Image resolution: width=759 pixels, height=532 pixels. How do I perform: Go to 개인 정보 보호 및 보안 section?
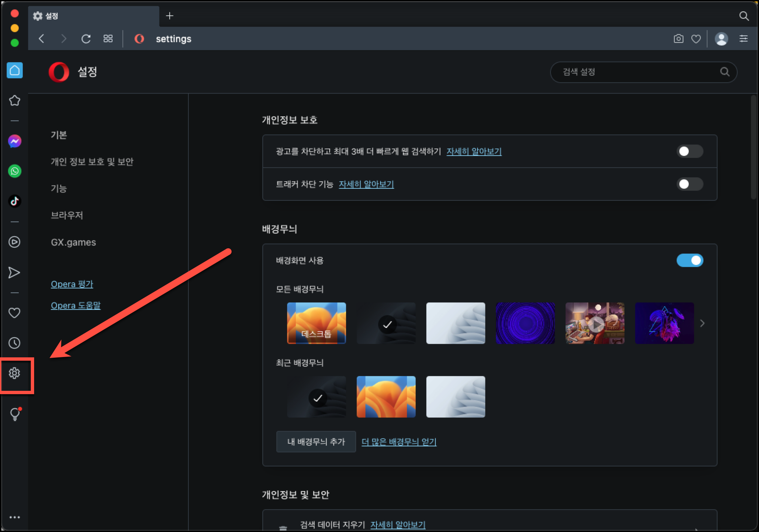(92, 162)
